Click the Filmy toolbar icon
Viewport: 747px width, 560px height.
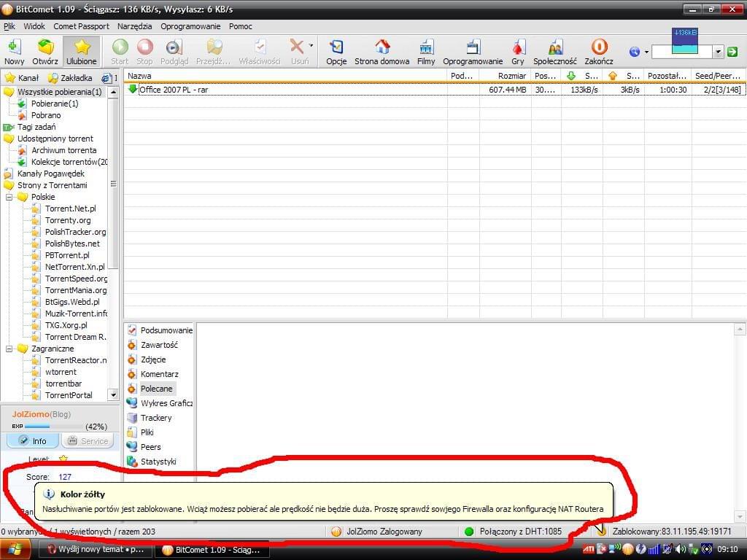[426, 52]
